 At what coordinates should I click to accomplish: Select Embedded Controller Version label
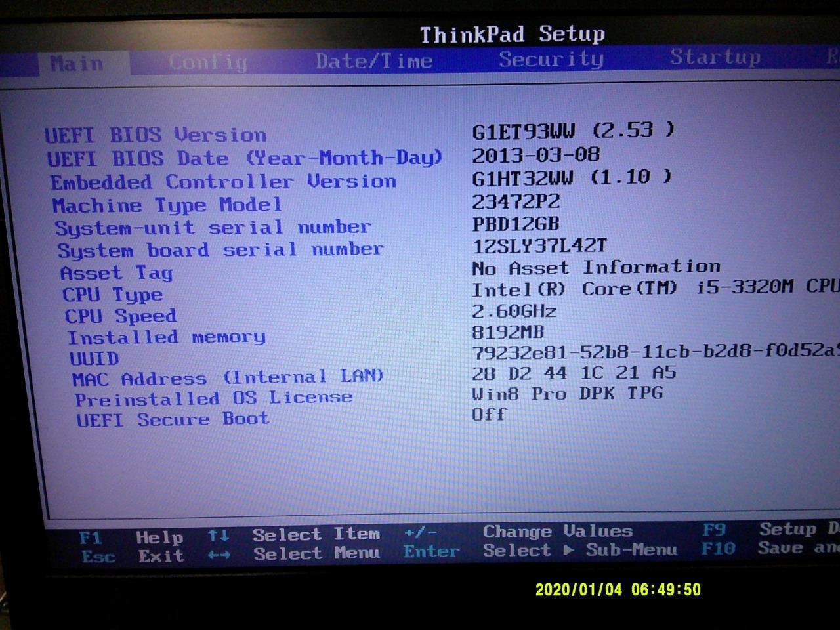point(223,182)
